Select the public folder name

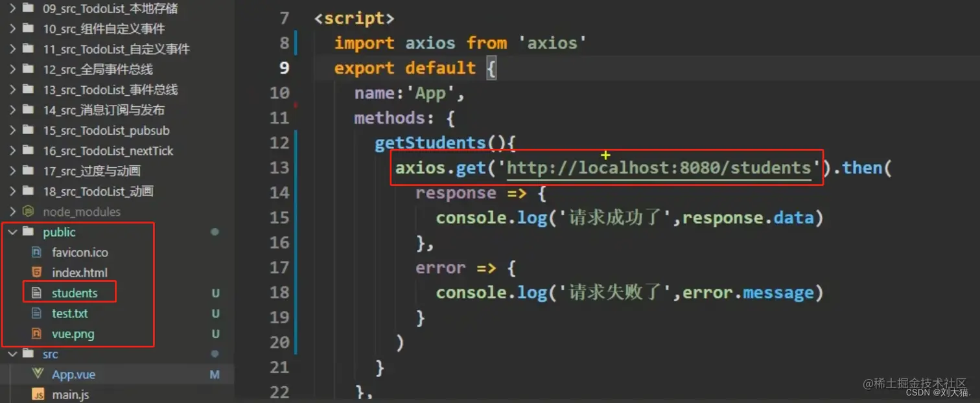[x=59, y=232]
